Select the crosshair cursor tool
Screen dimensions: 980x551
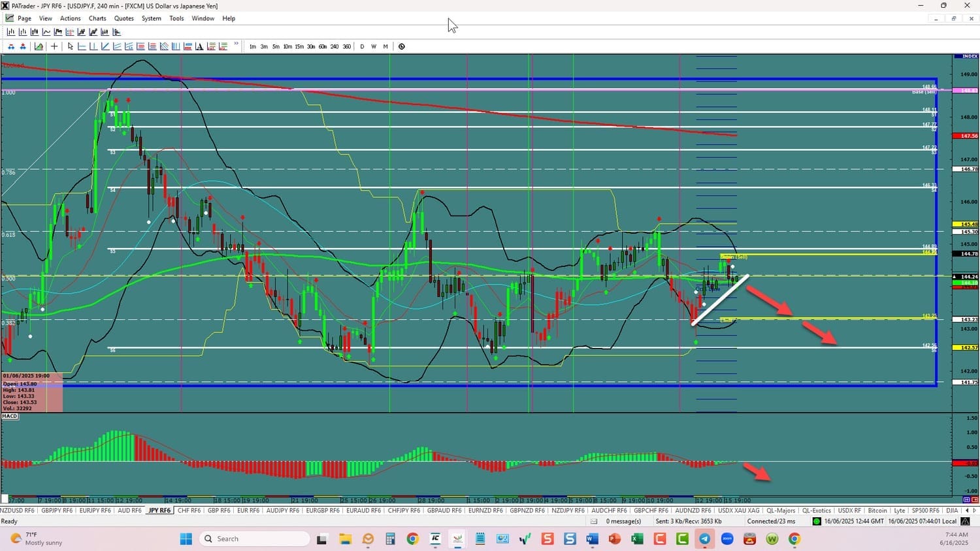coord(54,46)
